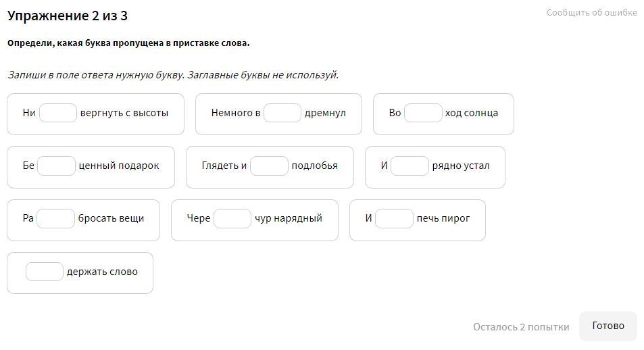The height and width of the screenshot is (350, 644).
Task: Click the 'ценный подарок' phrase text
Action: (119, 166)
